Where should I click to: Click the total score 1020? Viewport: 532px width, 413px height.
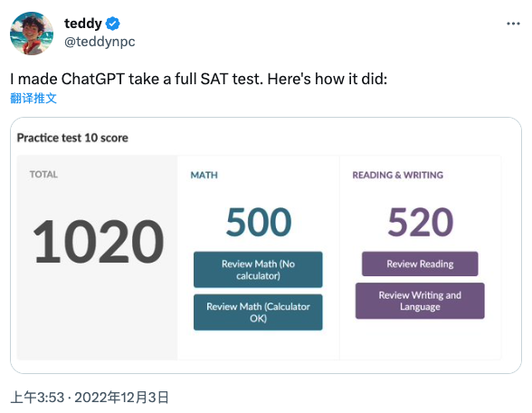[98, 241]
